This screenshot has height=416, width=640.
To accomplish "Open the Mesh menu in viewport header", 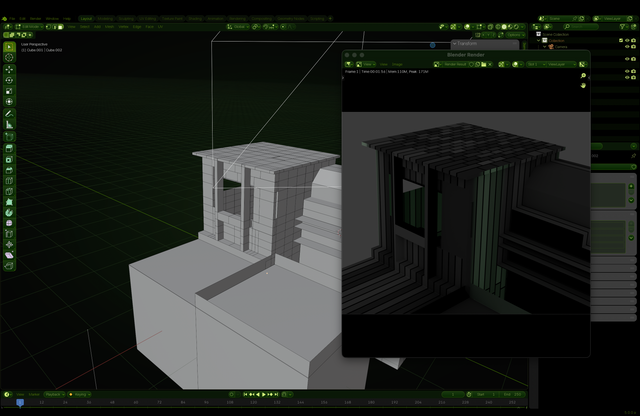I will click(109, 27).
